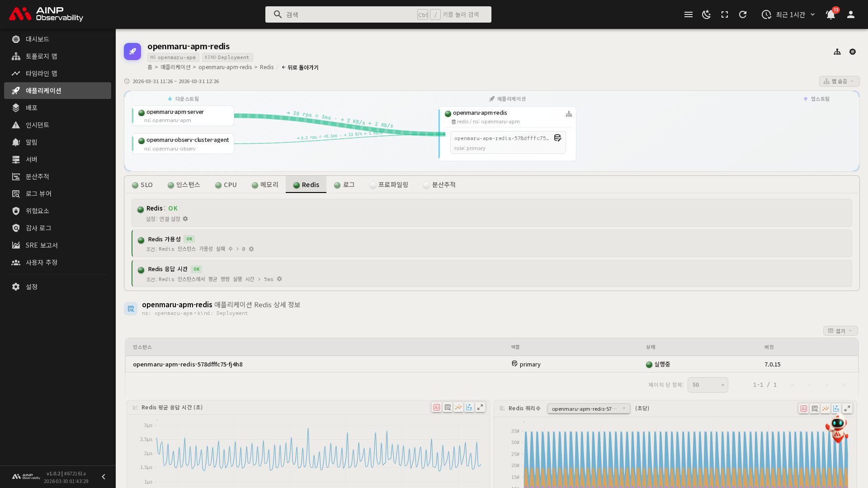Click openmaru-apm-redis breadcrumb link
This screenshot has height=488, width=868.
click(225, 67)
